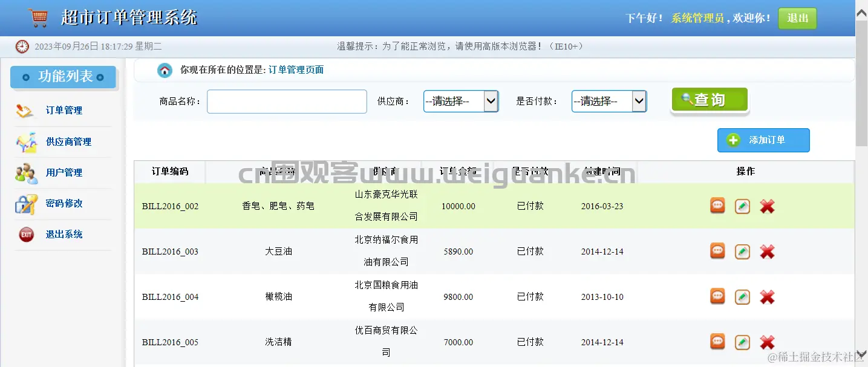The height and width of the screenshot is (367, 868).
Task: Click amount 5890.00
Action: click(458, 252)
